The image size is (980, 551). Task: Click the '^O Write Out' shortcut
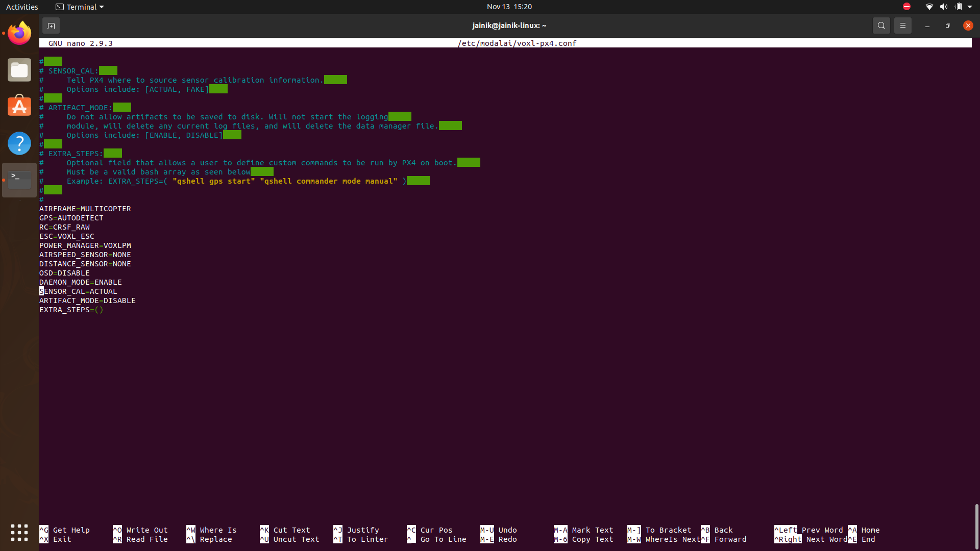[x=140, y=530]
